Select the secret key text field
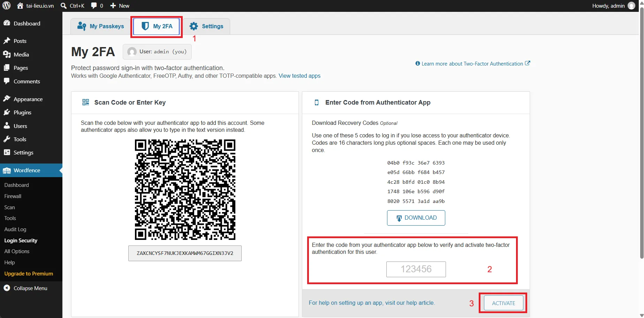The height and width of the screenshot is (318, 644). pos(185,253)
